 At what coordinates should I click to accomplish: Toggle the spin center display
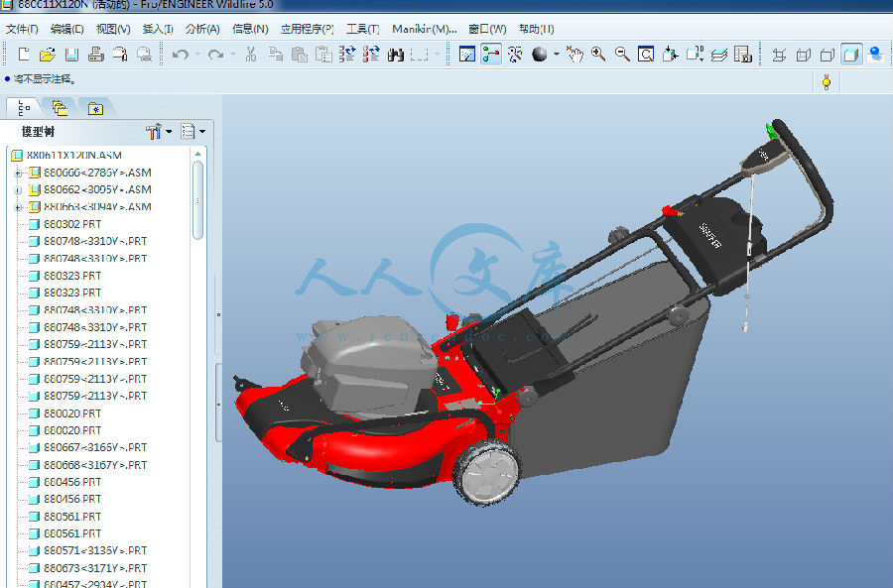click(491, 55)
